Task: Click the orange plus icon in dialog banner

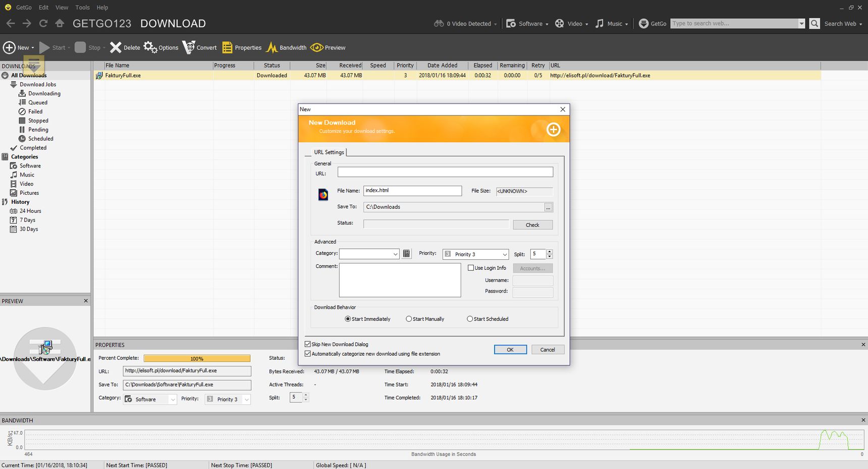Action: click(554, 130)
